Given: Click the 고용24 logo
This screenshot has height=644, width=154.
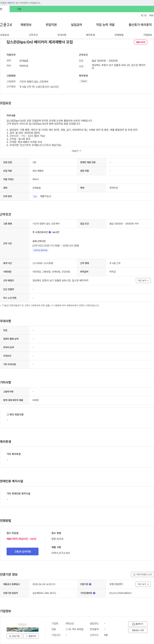Looking at the screenshot, I should point(6,25).
